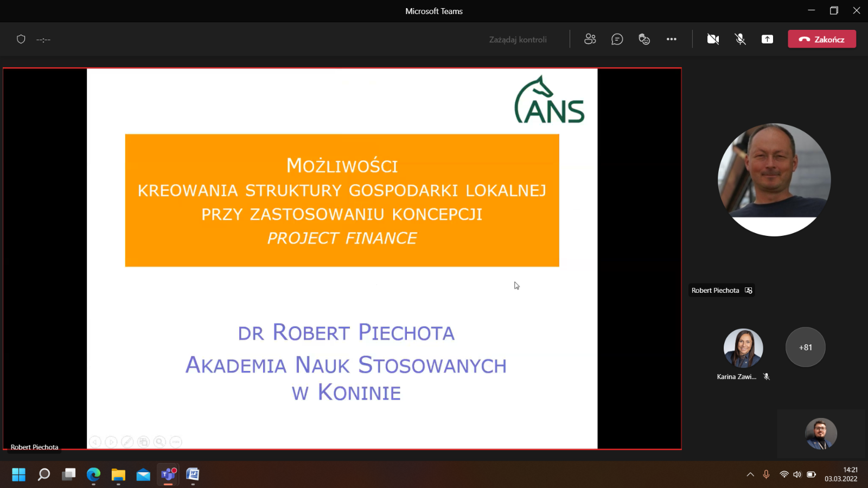Click Robert Piechota's large profile picture
This screenshot has width=868, height=488.
point(774,179)
